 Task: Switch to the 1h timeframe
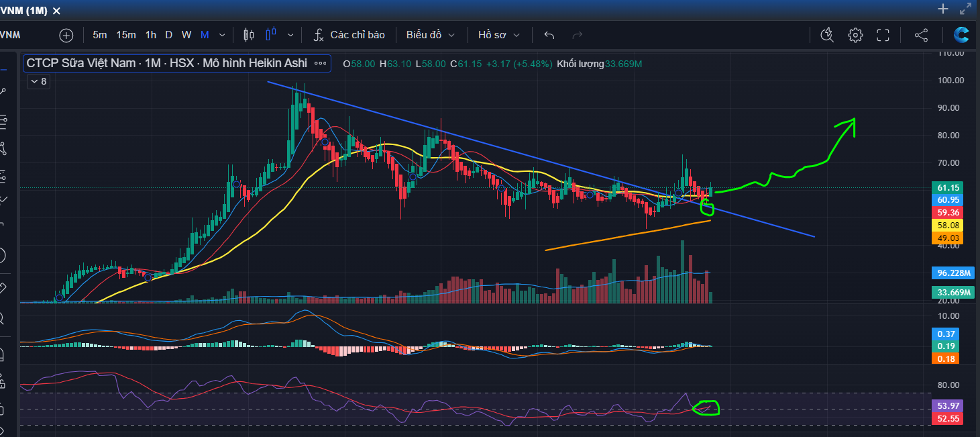coord(151,35)
